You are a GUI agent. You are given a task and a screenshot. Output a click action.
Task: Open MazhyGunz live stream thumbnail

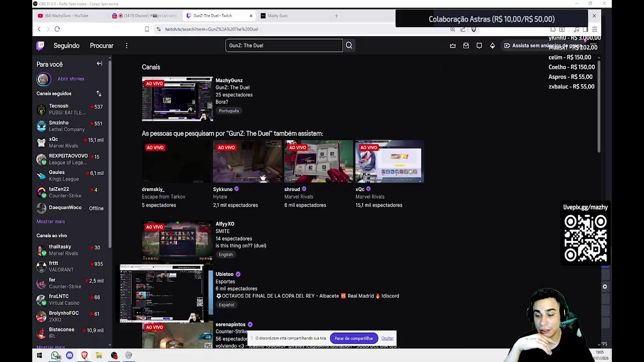pyautogui.click(x=177, y=99)
